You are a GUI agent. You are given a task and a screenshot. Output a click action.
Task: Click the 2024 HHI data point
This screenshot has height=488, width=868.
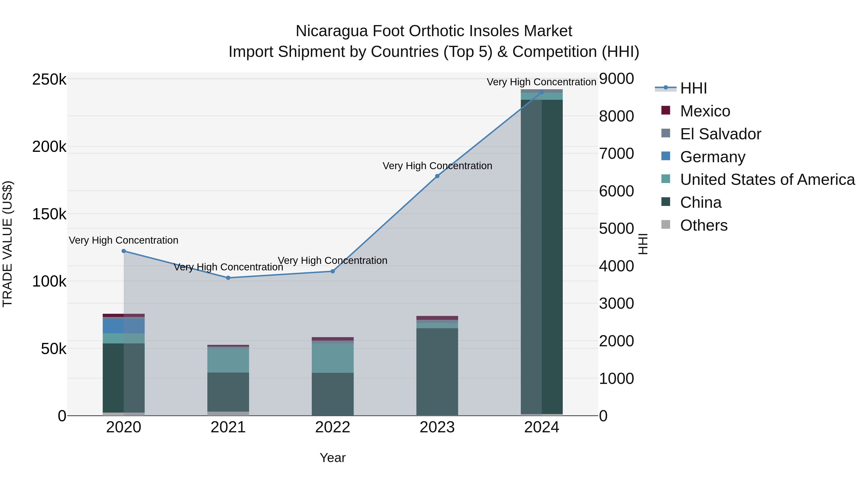(542, 92)
